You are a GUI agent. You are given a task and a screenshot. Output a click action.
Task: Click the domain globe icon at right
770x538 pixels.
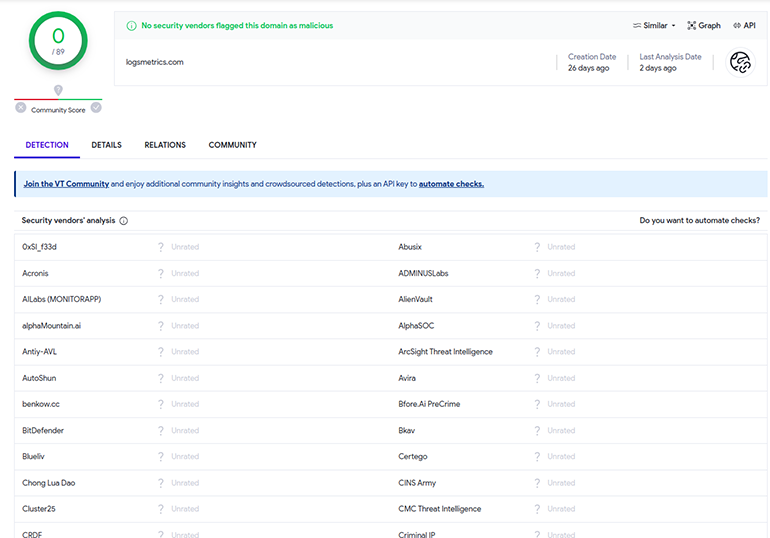pyautogui.click(x=740, y=63)
